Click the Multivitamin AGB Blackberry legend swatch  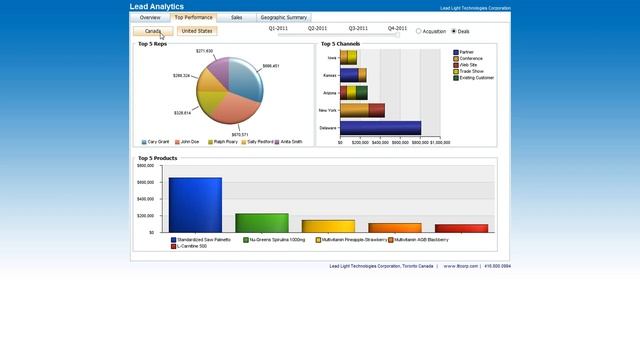pyautogui.click(x=391, y=240)
